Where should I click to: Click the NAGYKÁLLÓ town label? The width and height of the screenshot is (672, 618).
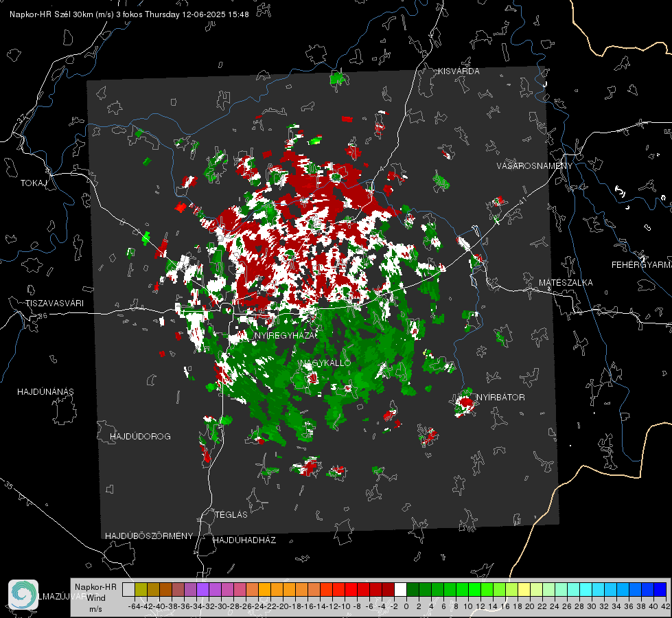click(325, 363)
